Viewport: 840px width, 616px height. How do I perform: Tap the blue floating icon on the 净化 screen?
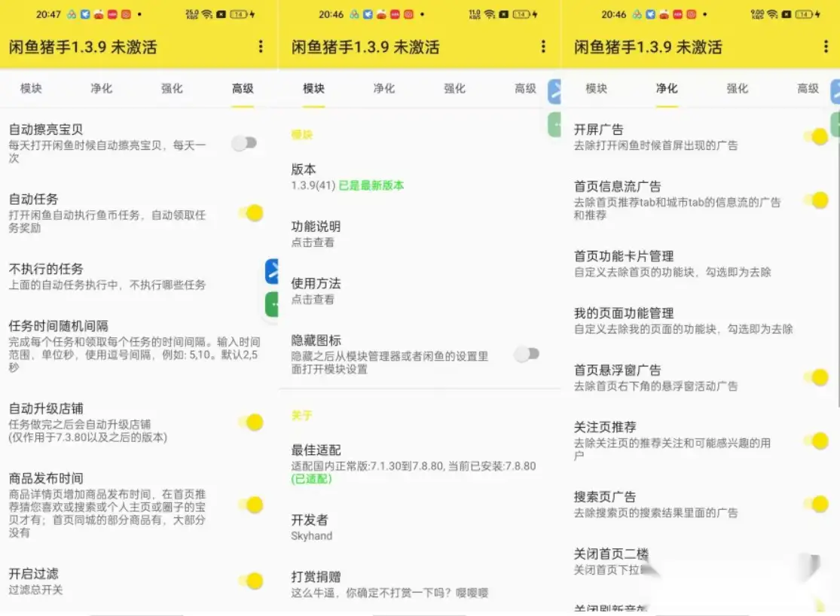tap(835, 91)
